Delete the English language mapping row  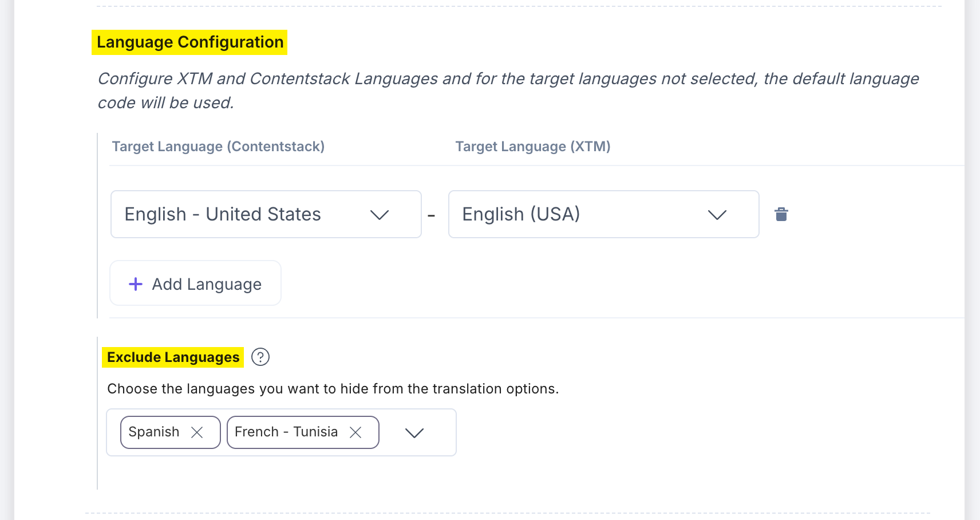(x=782, y=214)
